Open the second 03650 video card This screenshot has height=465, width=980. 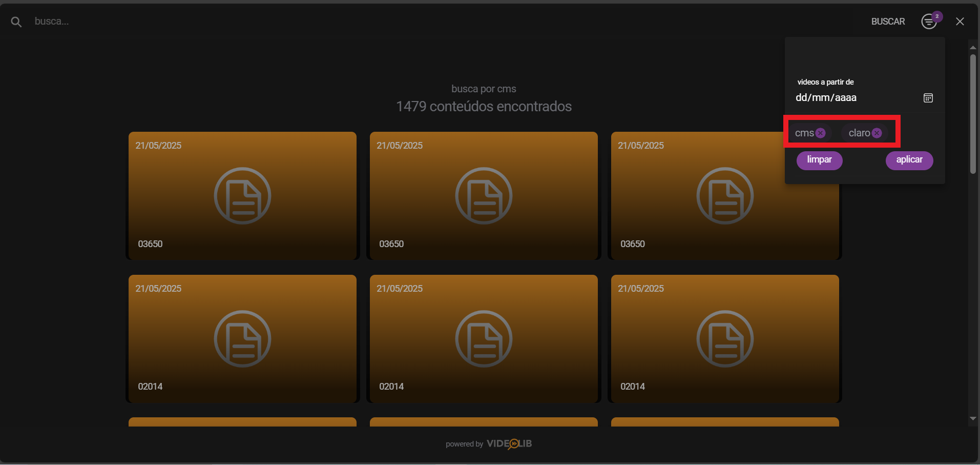coord(483,195)
